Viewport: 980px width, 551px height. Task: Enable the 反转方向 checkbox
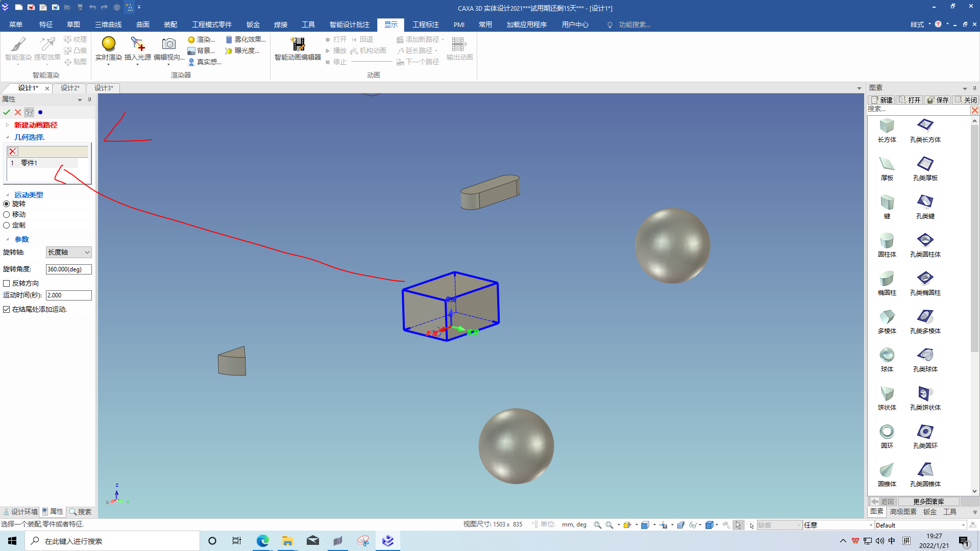[x=7, y=283]
